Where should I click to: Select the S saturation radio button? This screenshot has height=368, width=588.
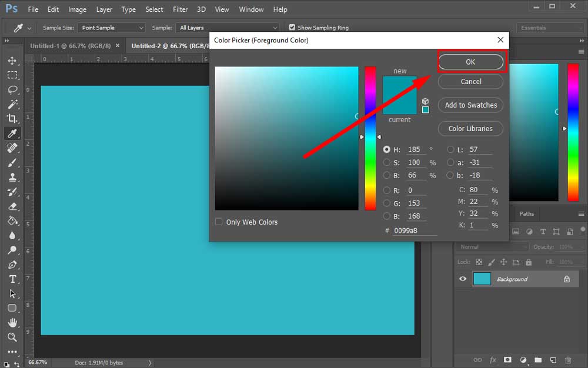pyautogui.click(x=386, y=162)
